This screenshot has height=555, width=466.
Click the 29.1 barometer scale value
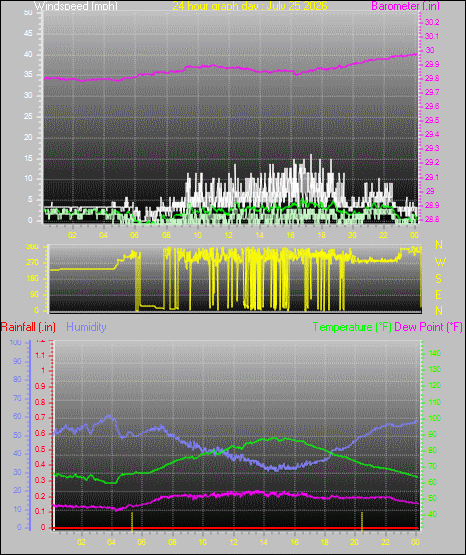point(432,177)
